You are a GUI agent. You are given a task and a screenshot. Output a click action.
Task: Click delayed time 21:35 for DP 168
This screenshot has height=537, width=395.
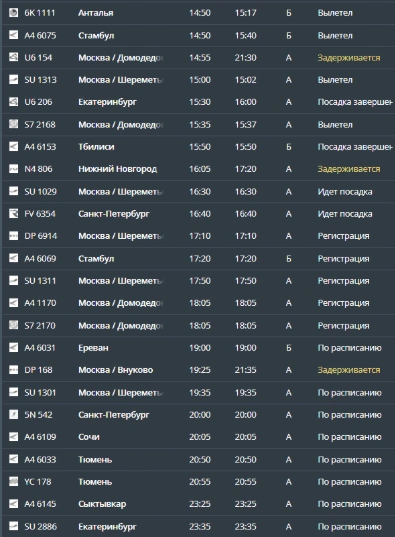pos(245,370)
